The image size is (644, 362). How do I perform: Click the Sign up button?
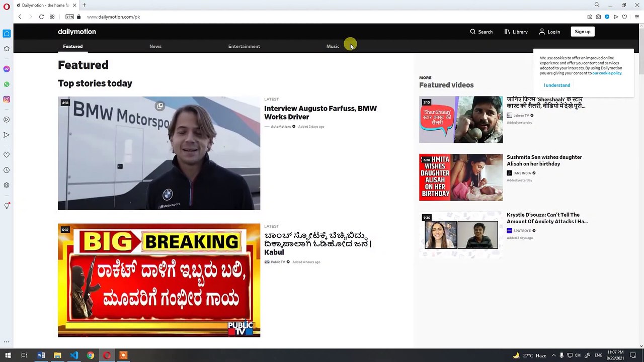coord(583,32)
